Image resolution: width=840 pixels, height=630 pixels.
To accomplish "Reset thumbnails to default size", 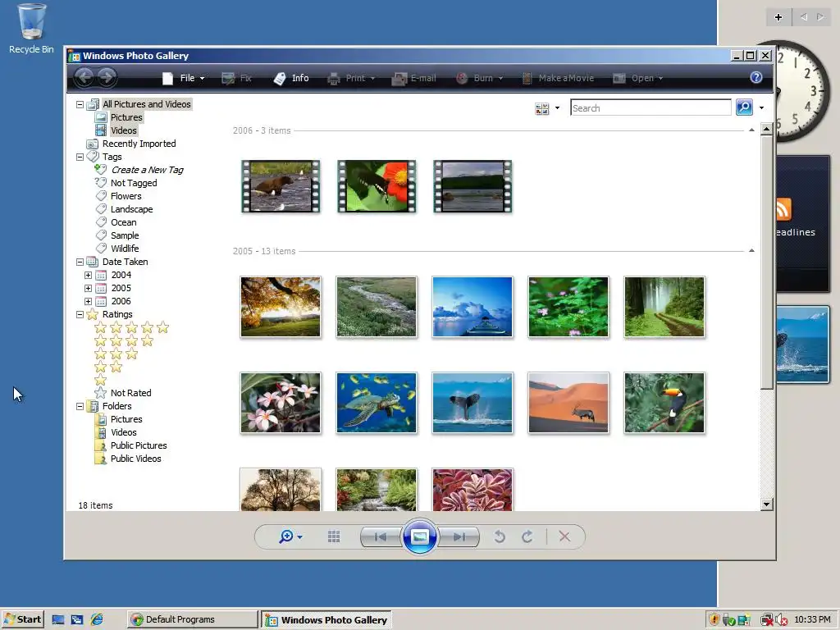I will click(x=334, y=536).
